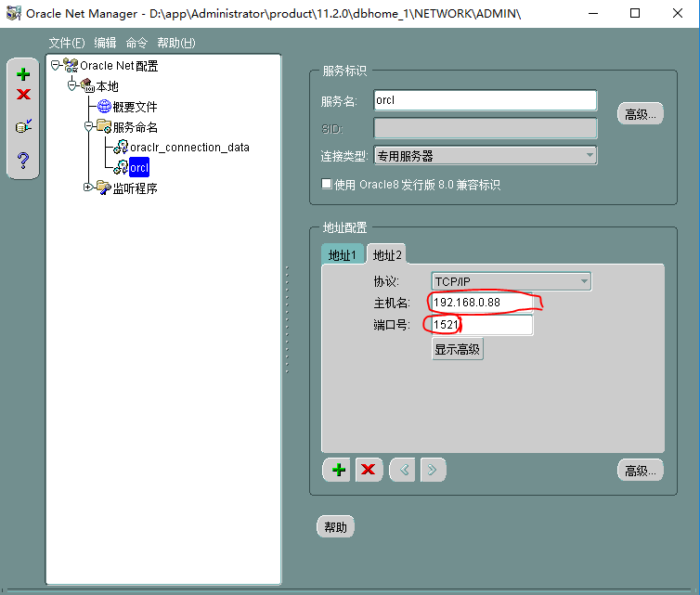Select oraclr_connection_data in the tree

pyautogui.click(x=189, y=147)
